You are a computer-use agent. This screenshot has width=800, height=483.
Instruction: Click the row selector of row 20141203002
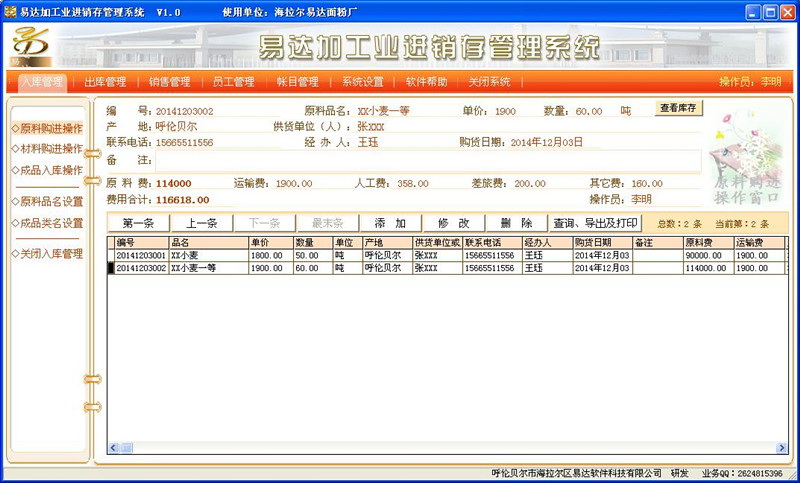click(x=111, y=268)
